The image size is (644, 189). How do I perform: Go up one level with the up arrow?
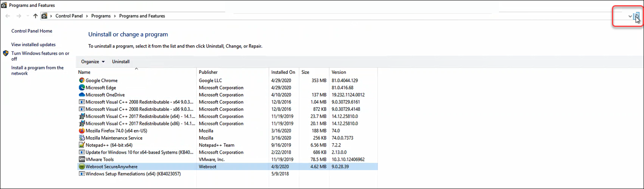pyautogui.click(x=35, y=16)
